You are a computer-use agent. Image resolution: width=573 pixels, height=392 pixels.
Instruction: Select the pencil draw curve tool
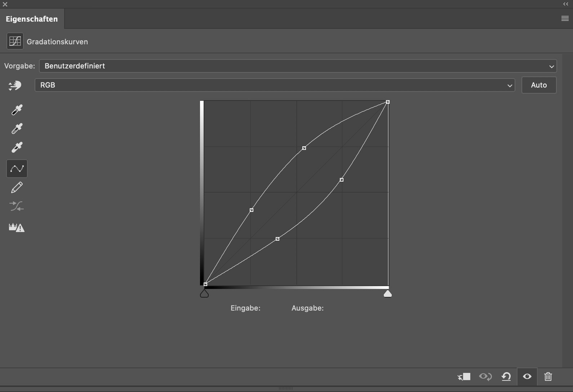click(17, 187)
